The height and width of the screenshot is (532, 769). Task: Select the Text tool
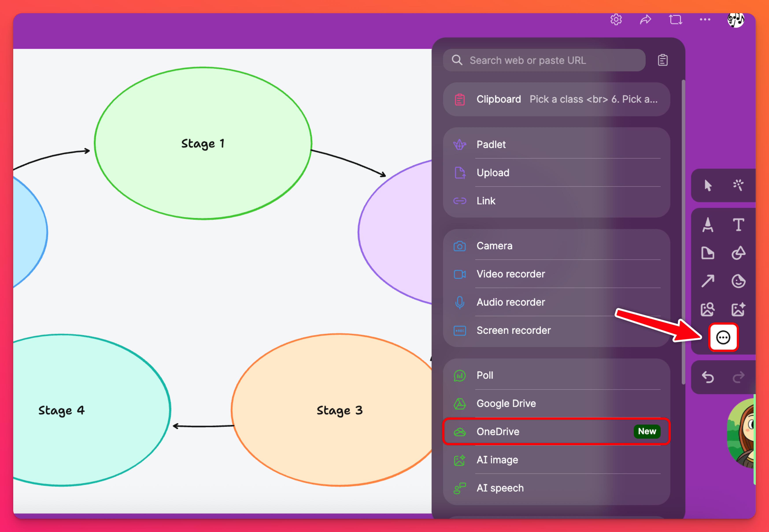[x=738, y=224]
